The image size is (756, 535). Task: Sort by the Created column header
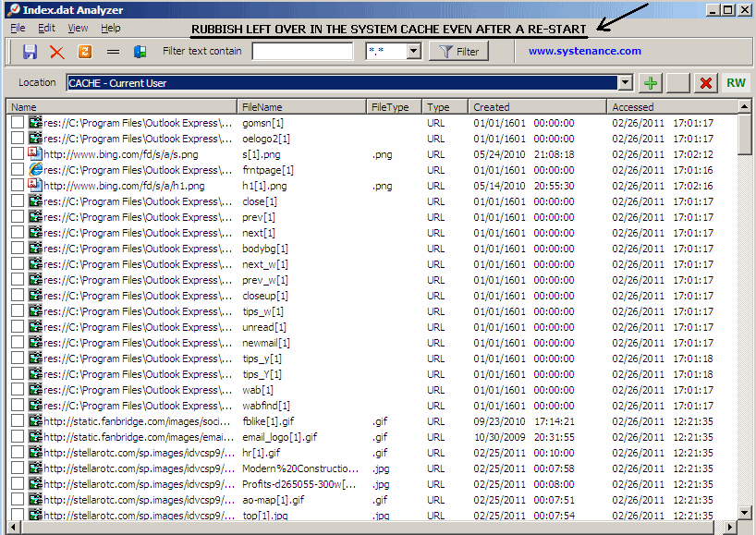coord(536,107)
